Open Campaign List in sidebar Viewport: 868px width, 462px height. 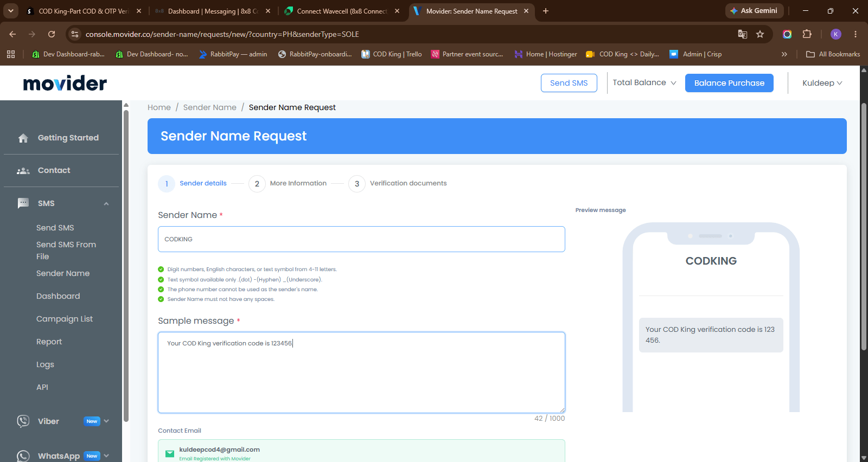tap(65, 319)
